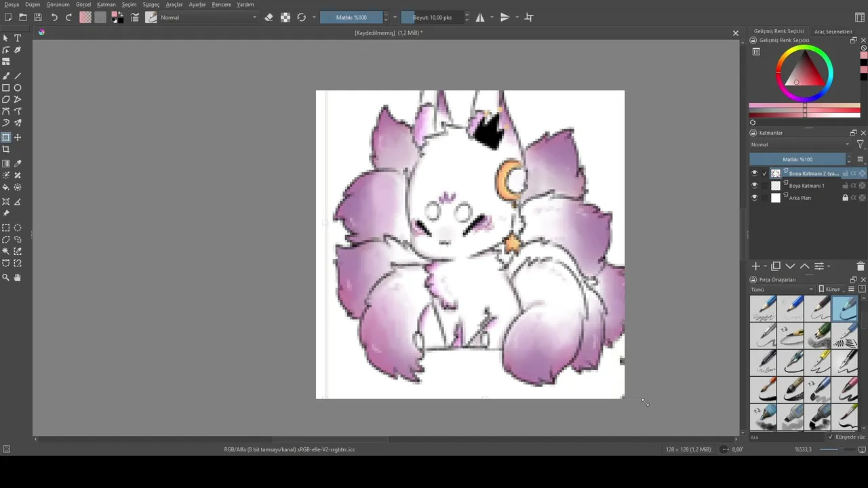This screenshot has width=868, height=488.
Task: Select the Crop tool
Action: (x=6, y=149)
